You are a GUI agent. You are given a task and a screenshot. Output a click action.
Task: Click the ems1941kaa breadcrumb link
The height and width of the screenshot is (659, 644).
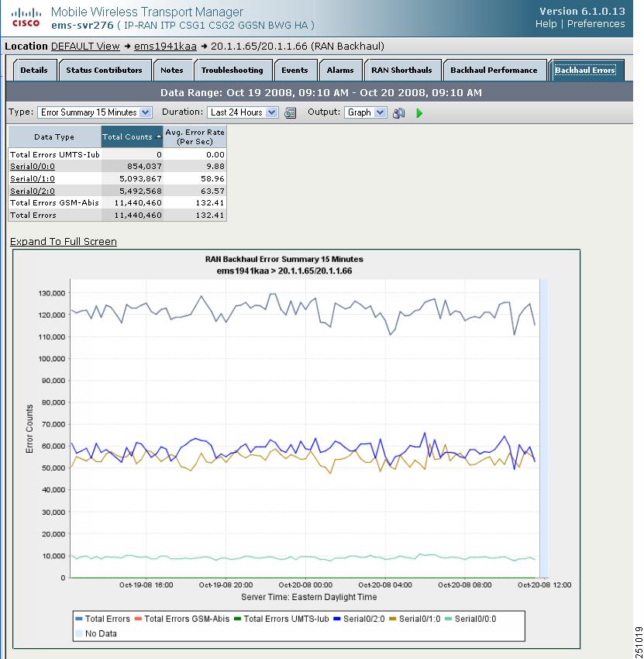[x=165, y=47]
